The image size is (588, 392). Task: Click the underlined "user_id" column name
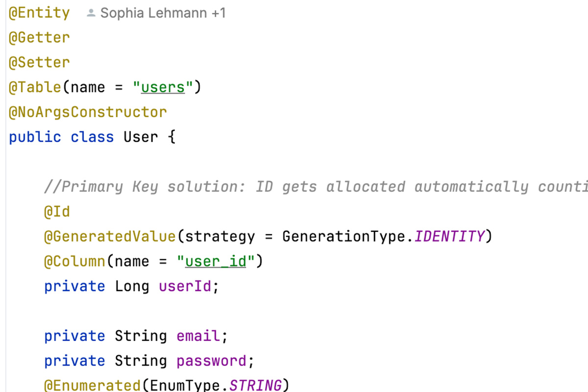216,261
